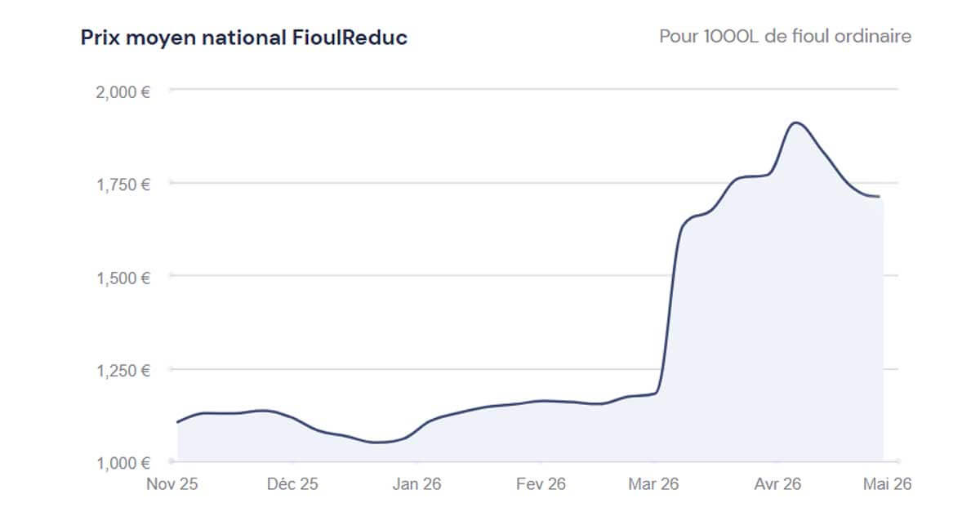The height and width of the screenshot is (512, 980).
Task: Select the 1,000 € y-axis label
Action: click(122, 463)
